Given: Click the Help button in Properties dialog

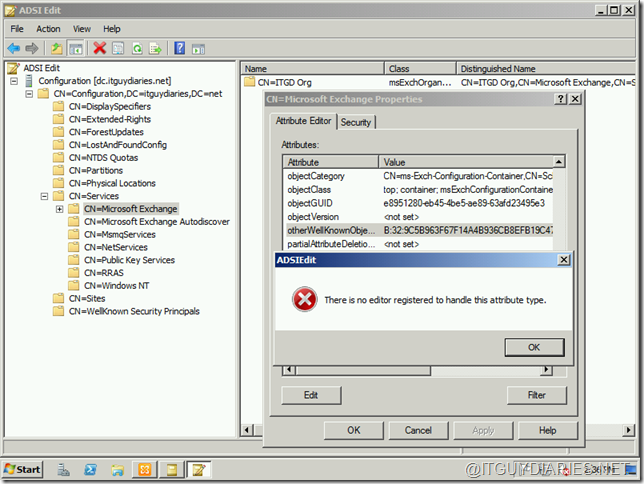Looking at the screenshot, I should pos(547,431).
